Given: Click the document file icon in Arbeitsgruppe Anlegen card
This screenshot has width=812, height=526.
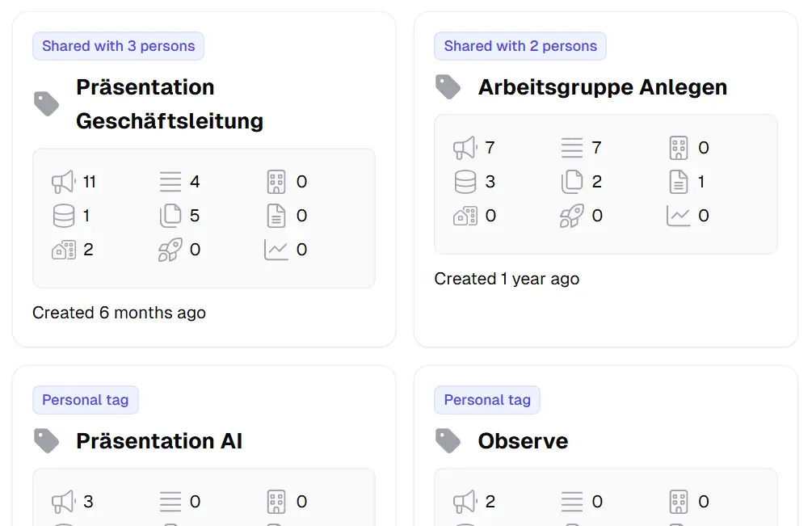Looking at the screenshot, I should pyautogui.click(x=679, y=182).
